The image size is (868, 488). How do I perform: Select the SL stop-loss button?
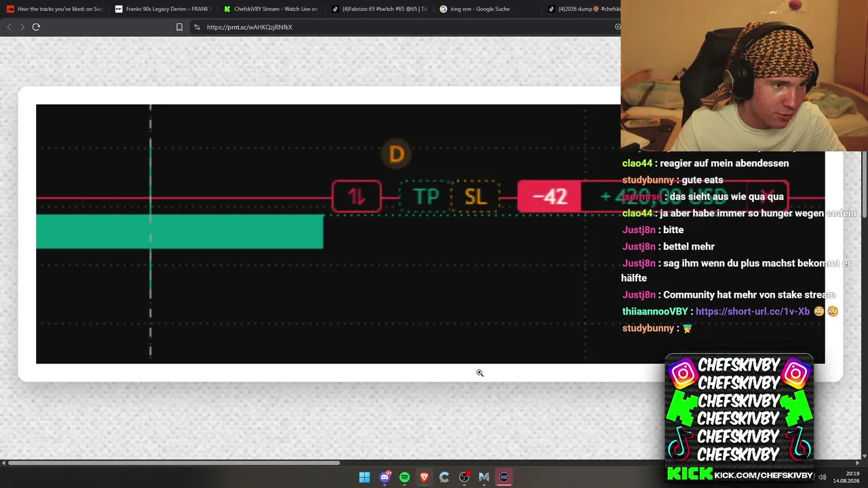click(x=475, y=197)
